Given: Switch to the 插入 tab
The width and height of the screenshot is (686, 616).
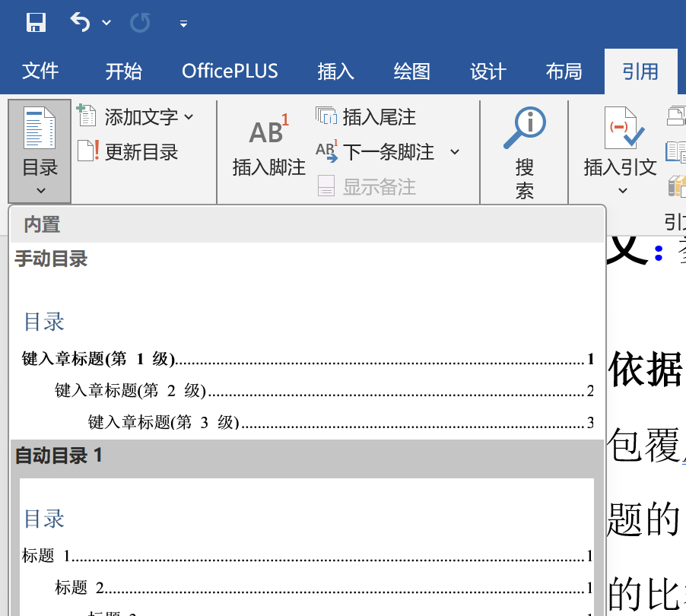Looking at the screenshot, I should coord(335,71).
